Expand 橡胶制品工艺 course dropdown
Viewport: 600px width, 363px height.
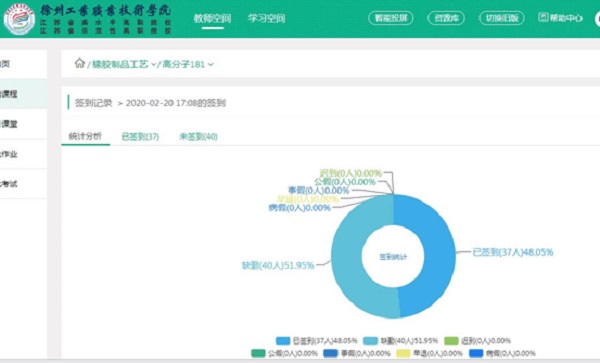pos(153,65)
